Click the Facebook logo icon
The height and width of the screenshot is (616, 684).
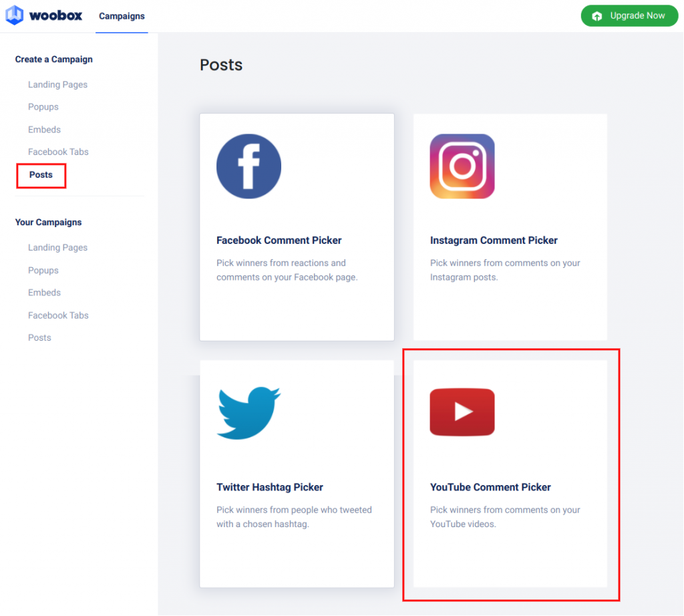coord(248,166)
